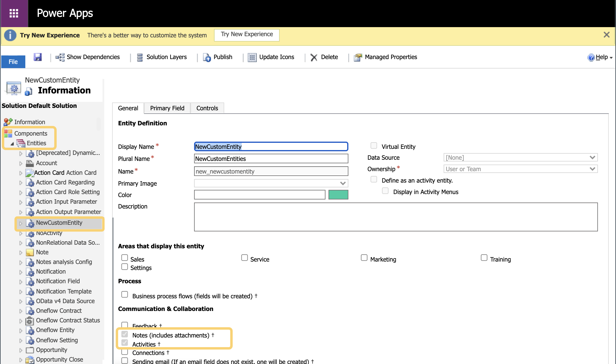This screenshot has width=616, height=364.
Task: Click the Save floppy disk icon
Action: [x=38, y=57]
